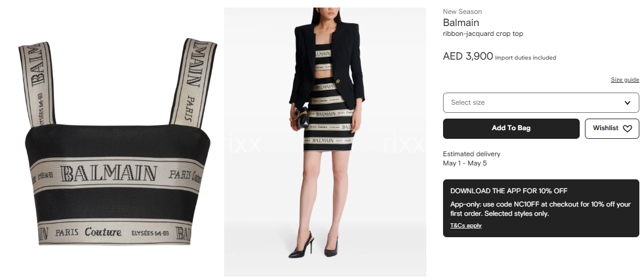The height and width of the screenshot is (280, 644).
Task: Click the NC10FF promo code text
Action: [x=528, y=204]
